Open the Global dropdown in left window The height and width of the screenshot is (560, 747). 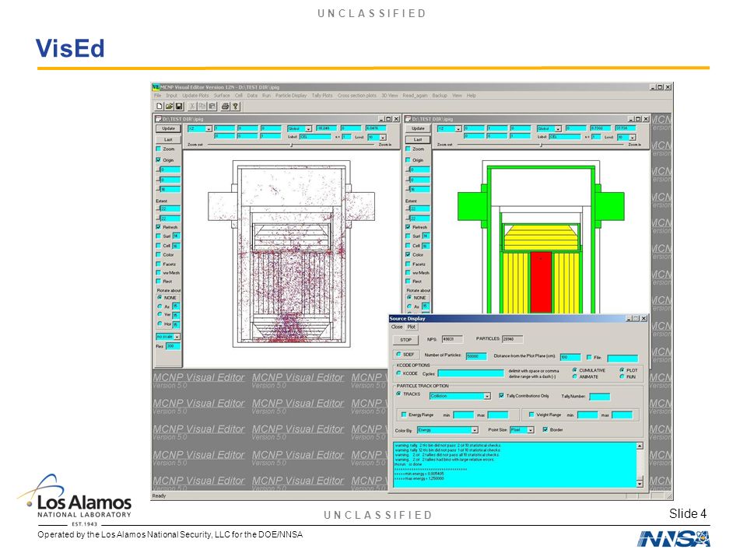click(308, 129)
